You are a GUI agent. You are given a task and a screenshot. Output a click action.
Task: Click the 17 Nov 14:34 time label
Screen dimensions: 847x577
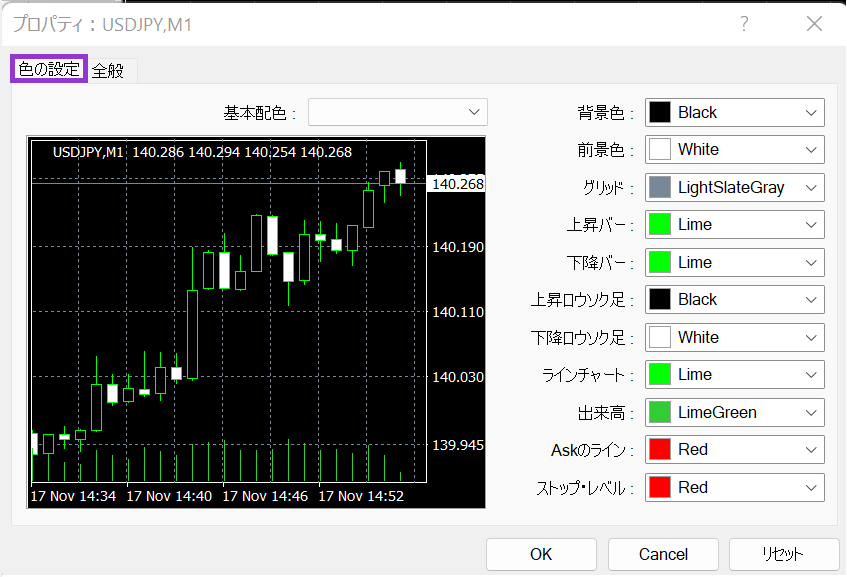[73, 496]
